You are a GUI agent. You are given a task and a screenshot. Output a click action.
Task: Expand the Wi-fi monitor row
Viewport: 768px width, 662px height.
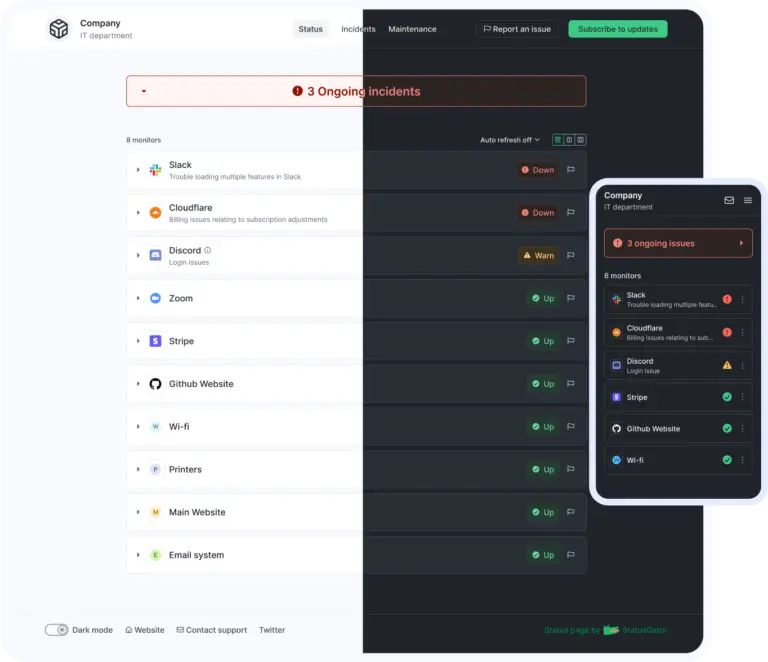tap(138, 426)
